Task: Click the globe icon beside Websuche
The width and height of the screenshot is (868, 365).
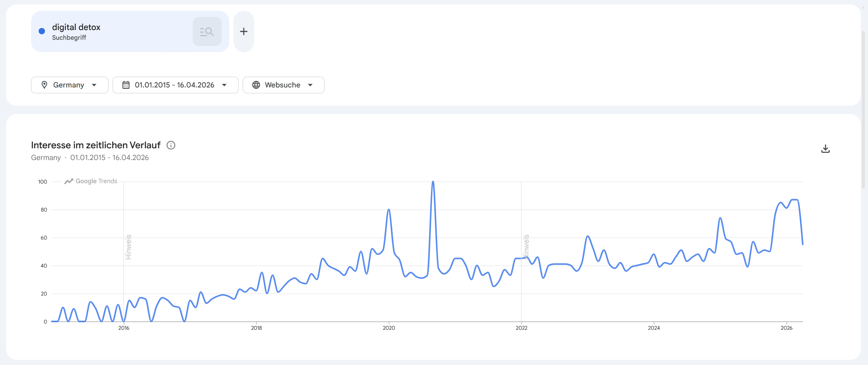Action: pos(256,85)
